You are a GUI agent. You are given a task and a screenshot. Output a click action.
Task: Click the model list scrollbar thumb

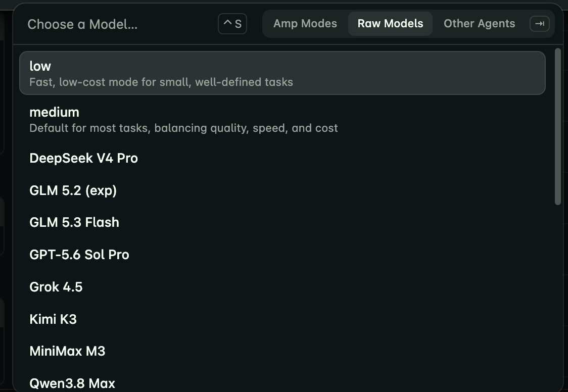558,127
